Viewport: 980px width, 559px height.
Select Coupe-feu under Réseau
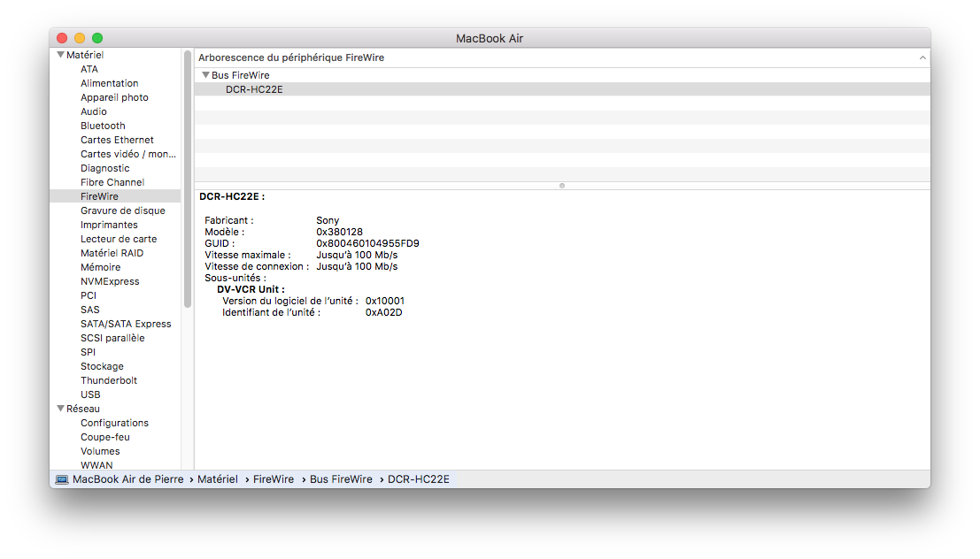(x=105, y=437)
